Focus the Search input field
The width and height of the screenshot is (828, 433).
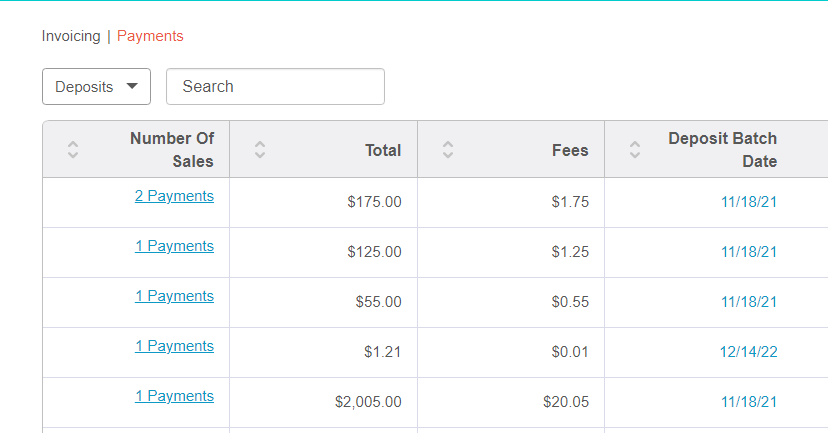pyautogui.click(x=275, y=87)
